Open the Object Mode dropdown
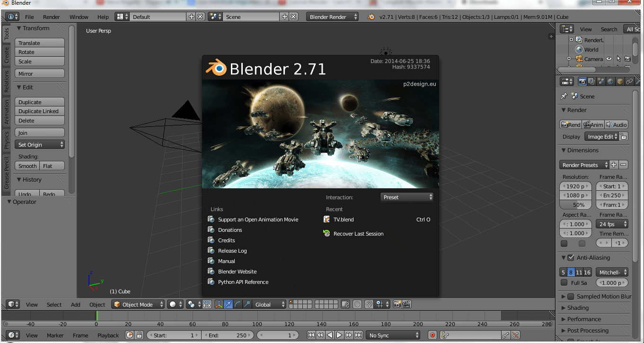The height and width of the screenshot is (343, 644). coord(138,304)
